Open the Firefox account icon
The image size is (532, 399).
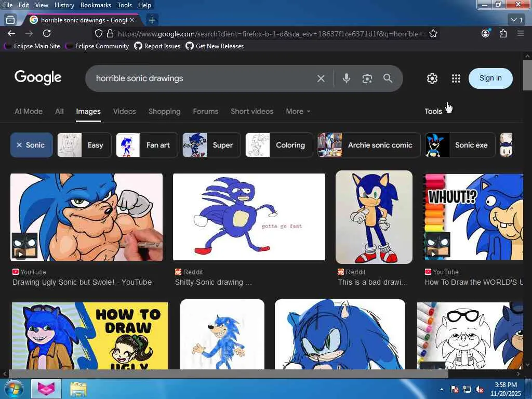[486, 33]
